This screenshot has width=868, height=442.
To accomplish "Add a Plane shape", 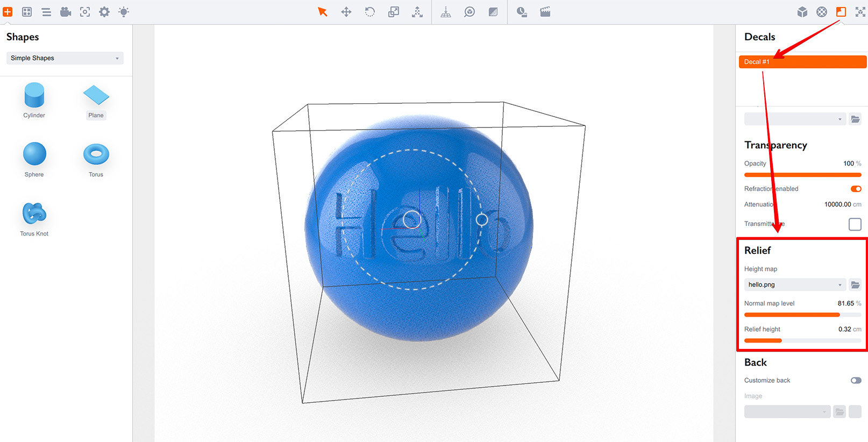I will [96, 101].
